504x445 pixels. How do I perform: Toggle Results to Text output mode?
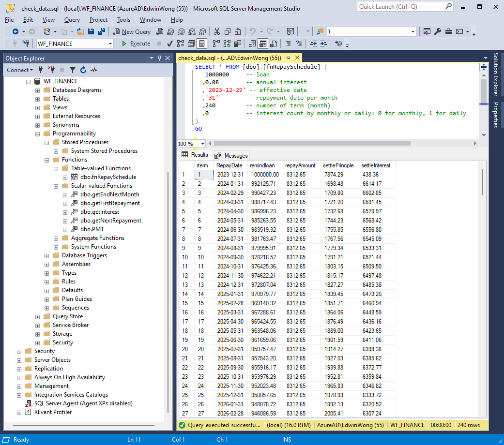click(252, 44)
